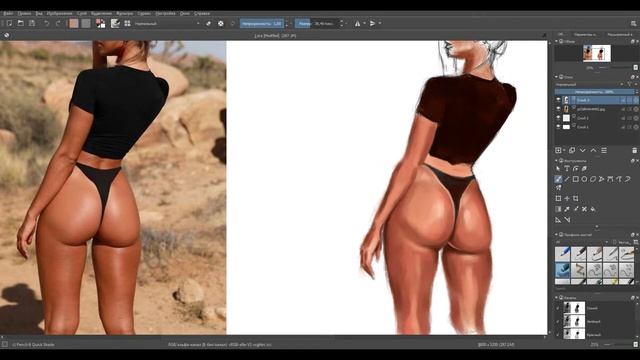Select the Calligraphy tool

(x=584, y=168)
